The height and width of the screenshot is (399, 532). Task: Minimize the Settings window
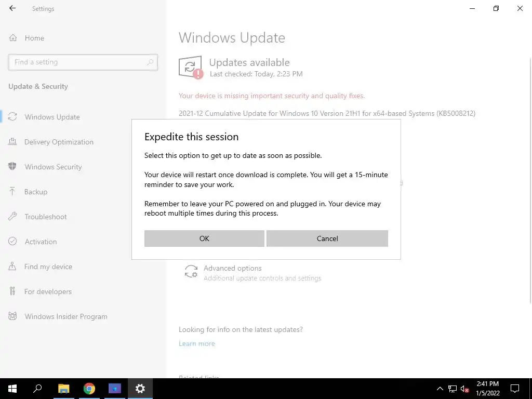472,8
